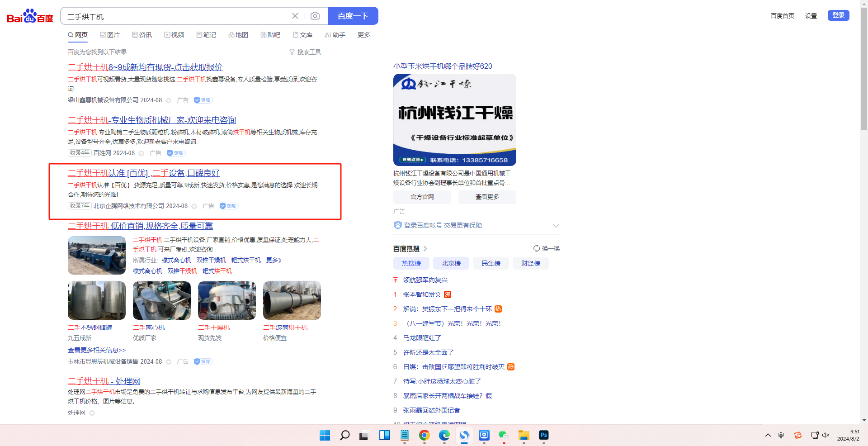Open 搜索工具 filter options

coord(305,52)
